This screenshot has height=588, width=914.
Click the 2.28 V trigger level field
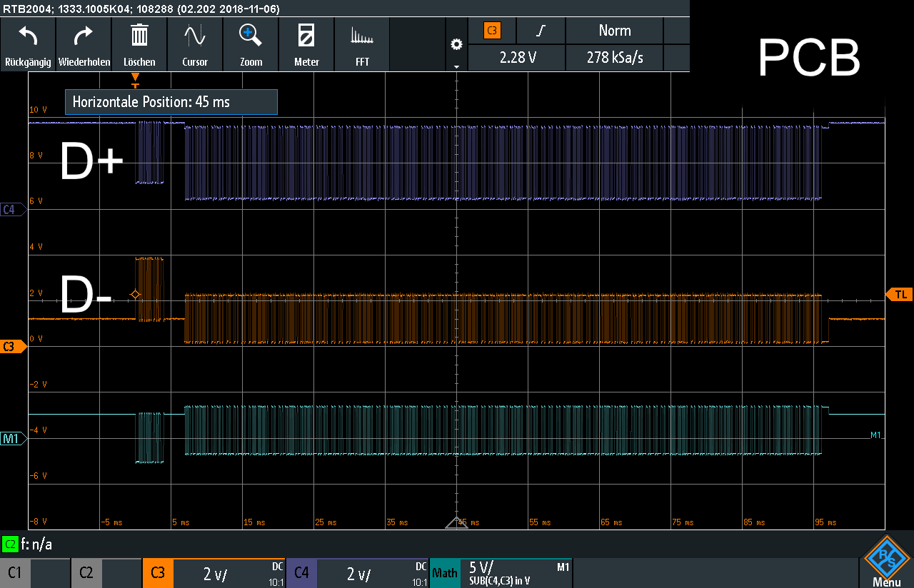[x=518, y=58]
